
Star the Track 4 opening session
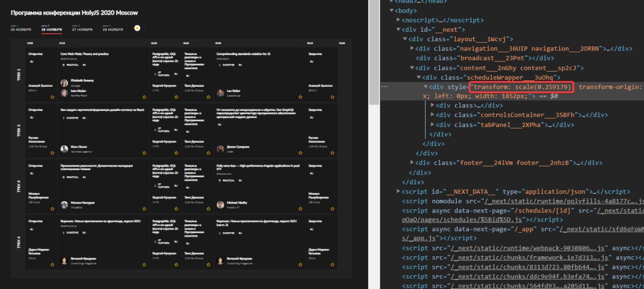(x=52, y=264)
